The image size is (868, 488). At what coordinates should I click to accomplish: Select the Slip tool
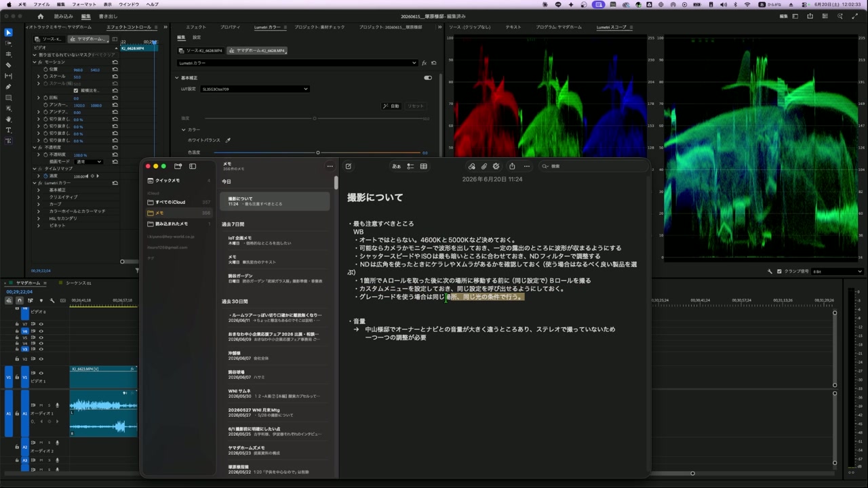[x=8, y=76]
